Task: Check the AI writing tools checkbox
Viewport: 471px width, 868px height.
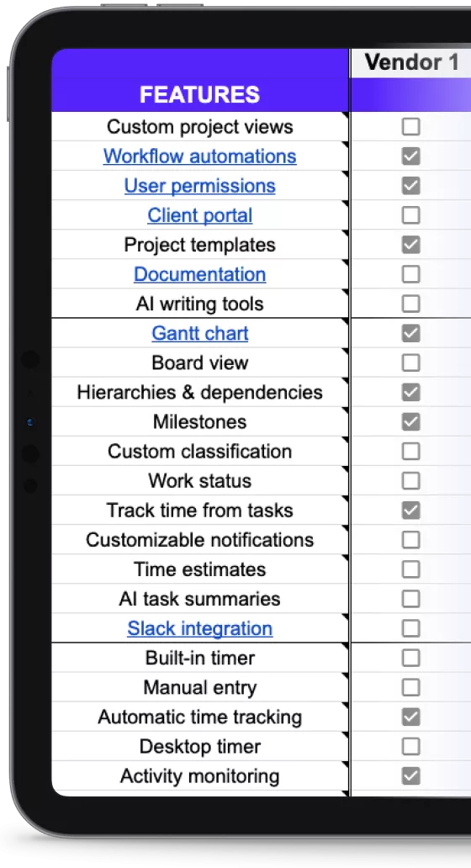Action: point(410,304)
